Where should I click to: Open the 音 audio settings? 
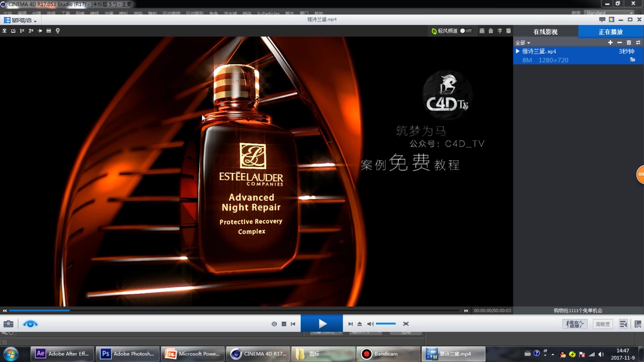491,31
